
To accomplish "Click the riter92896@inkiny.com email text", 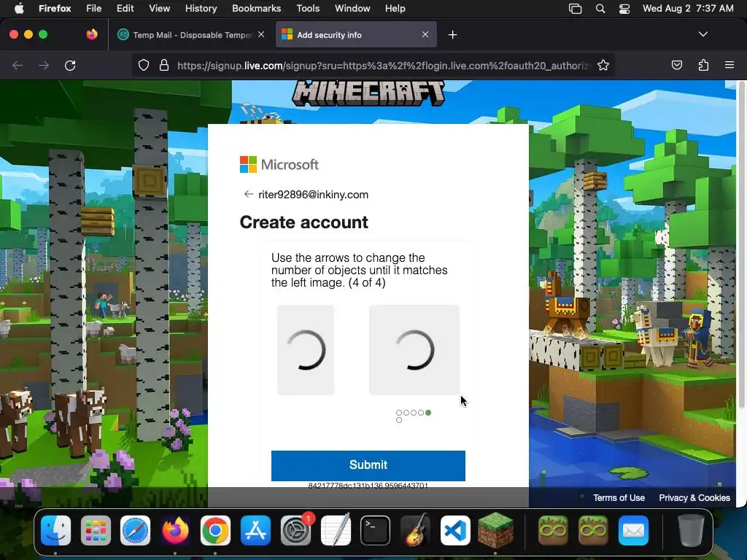I will 314,194.
